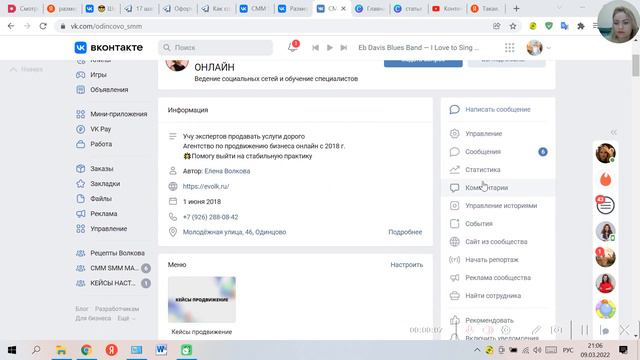
Task: Pause the screen recording
Action: pyautogui.click(x=584, y=330)
